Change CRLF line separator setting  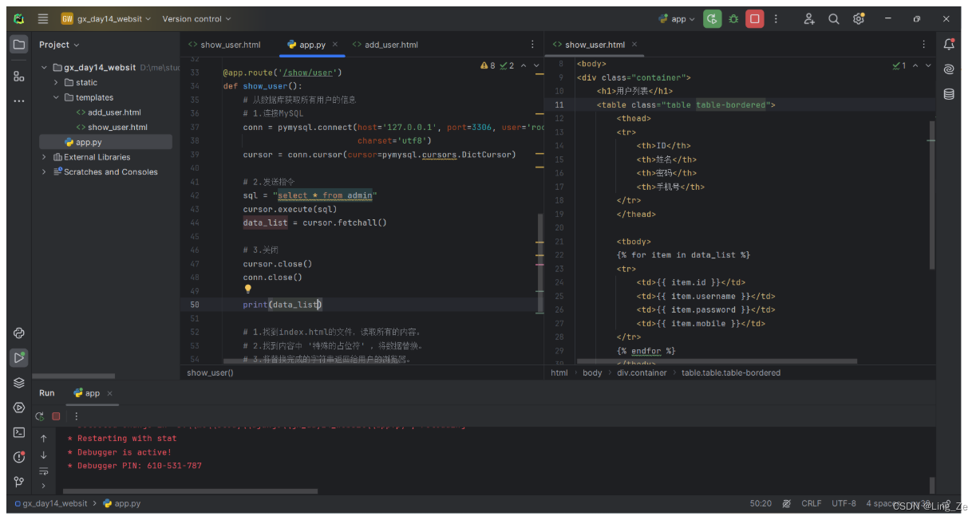tap(811, 503)
